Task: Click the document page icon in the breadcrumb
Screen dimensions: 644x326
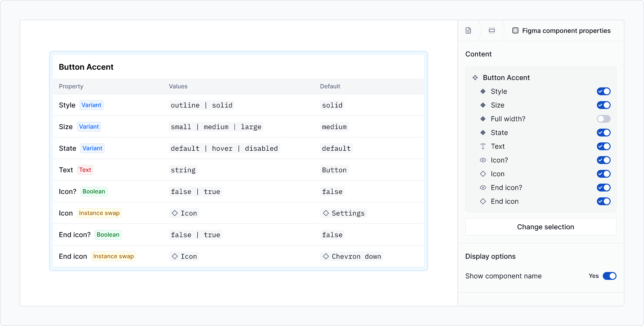Action: click(x=468, y=30)
